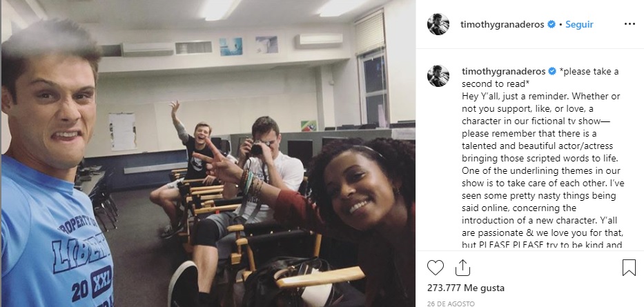Click the caption author's avatar picture
Screen dimensions: 644x307
point(438,76)
